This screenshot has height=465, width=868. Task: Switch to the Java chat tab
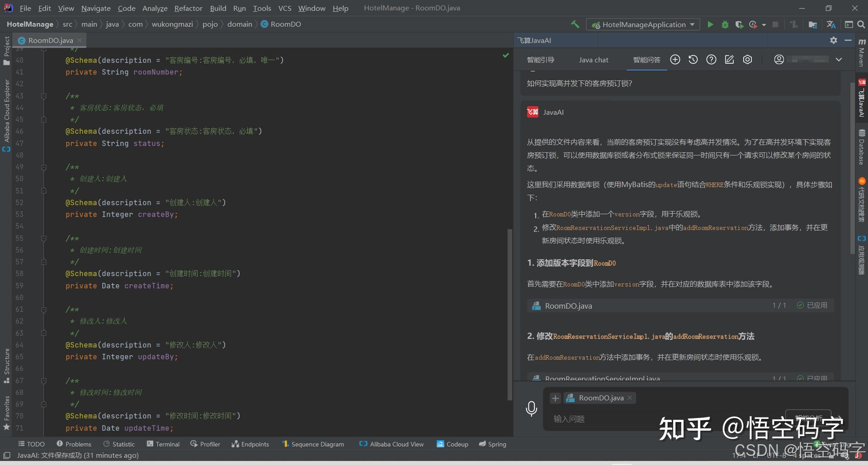[x=594, y=60]
